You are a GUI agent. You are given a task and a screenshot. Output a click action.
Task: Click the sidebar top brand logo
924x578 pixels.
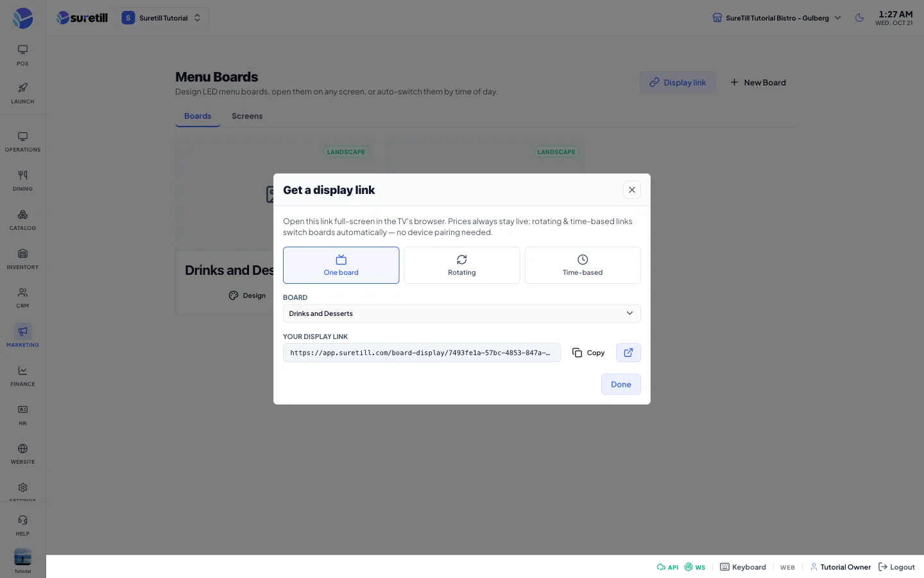22,18
